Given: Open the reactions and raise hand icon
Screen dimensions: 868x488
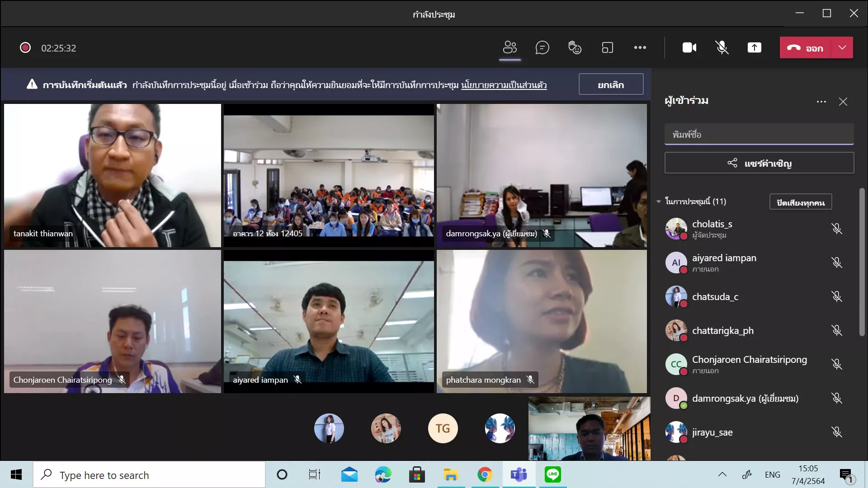Looking at the screenshot, I should pyautogui.click(x=575, y=47).
